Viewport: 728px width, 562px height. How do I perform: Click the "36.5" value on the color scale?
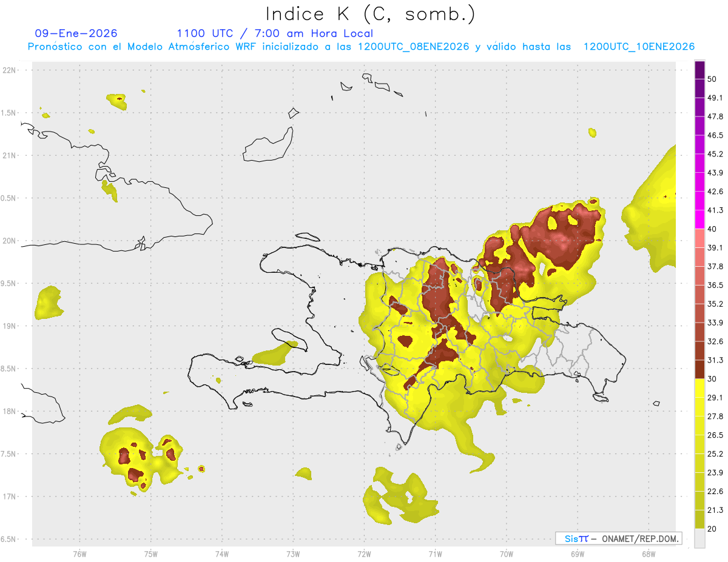coord(715,285)
